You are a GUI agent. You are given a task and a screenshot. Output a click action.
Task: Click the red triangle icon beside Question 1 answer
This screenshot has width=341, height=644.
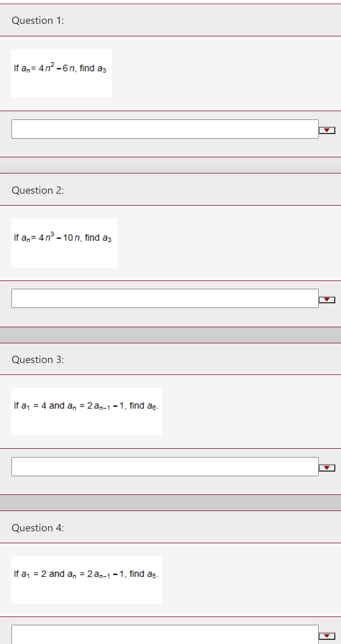(x=328, y=129)
